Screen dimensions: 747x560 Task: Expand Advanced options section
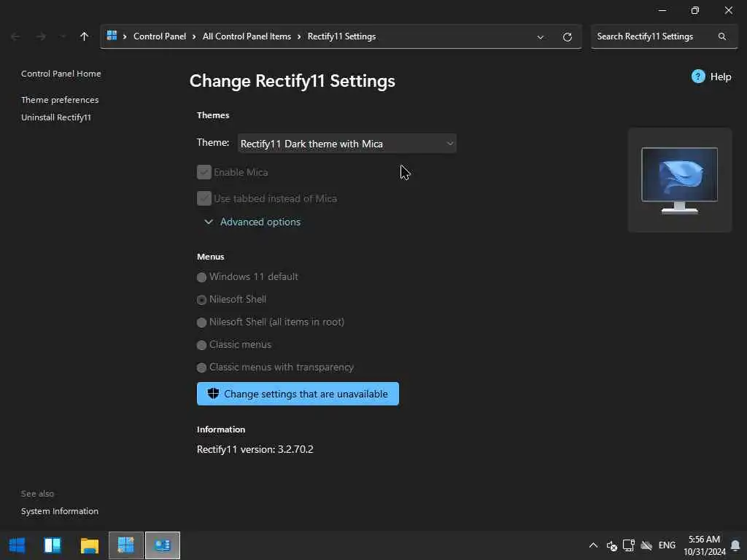tap(252, 222)
